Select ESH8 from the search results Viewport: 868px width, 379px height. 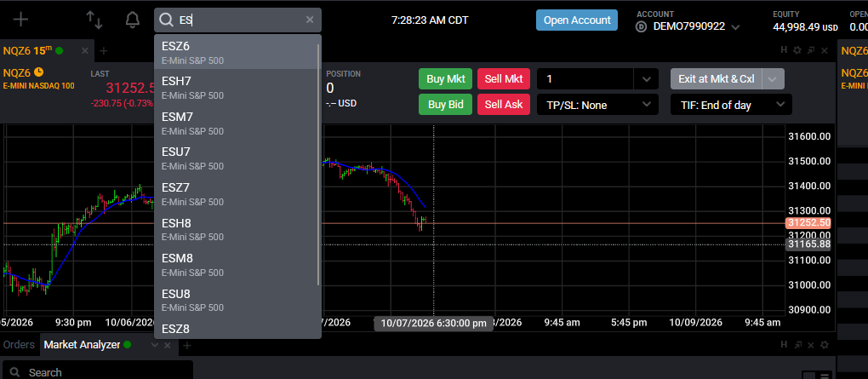237,229
